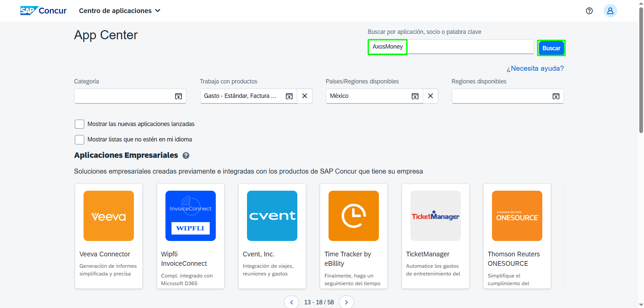Screen dimensions: 644x308
Task: Click the Aplicaciones Empresariales help tooltip icon
Action: [186, 156]
